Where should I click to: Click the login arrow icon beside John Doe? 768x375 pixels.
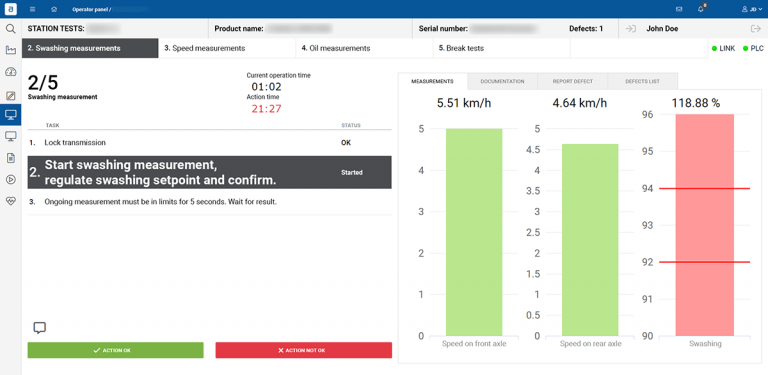(x=631, y=29)
